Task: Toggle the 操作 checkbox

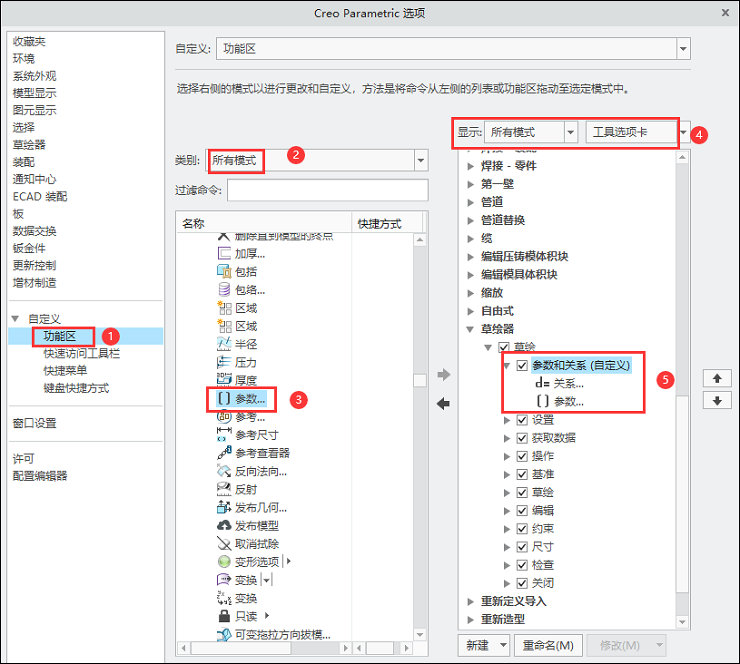Action: (x=522, y=456)
